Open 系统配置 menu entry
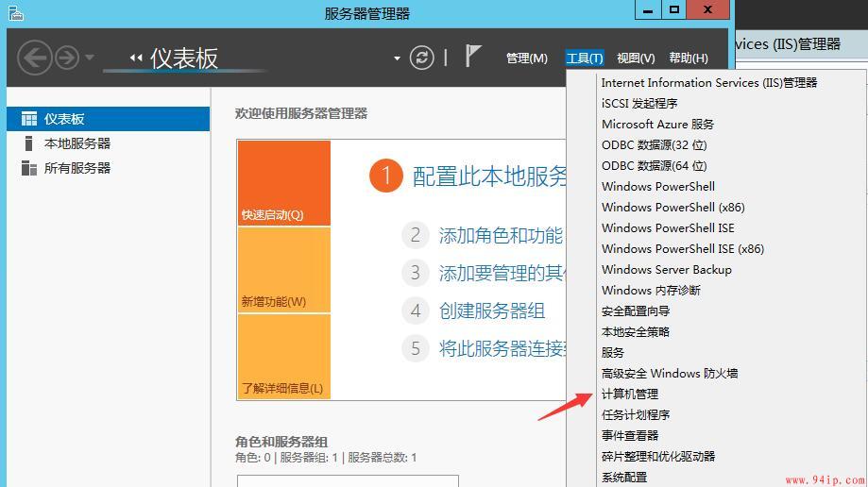 click(x=624, y=477)
